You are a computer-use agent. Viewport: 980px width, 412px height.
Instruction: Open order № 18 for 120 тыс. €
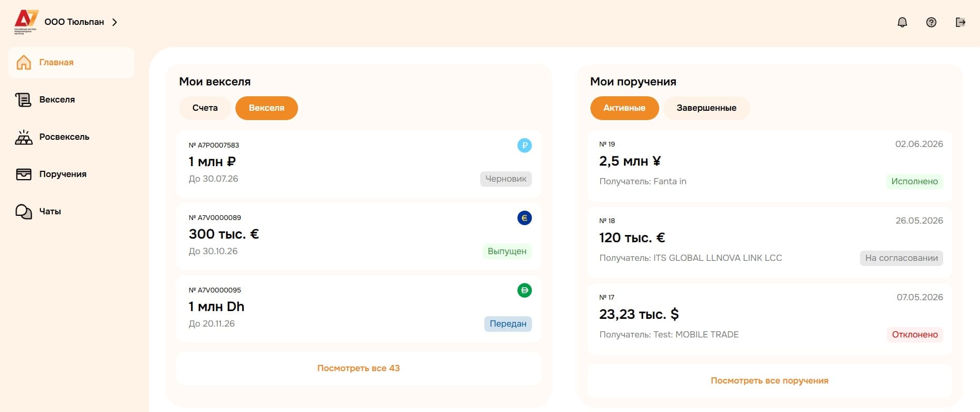pos(769,243)
